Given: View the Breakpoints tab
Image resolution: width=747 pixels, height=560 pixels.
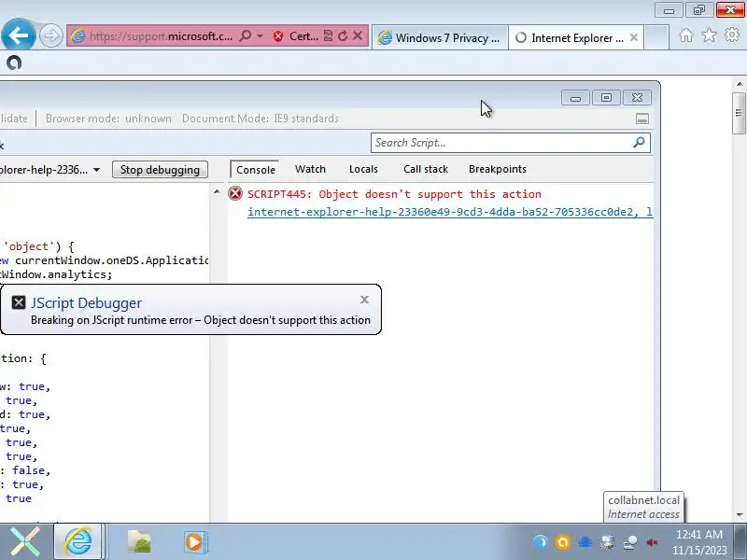Looking at the screenshot, I should pos(498,169).
